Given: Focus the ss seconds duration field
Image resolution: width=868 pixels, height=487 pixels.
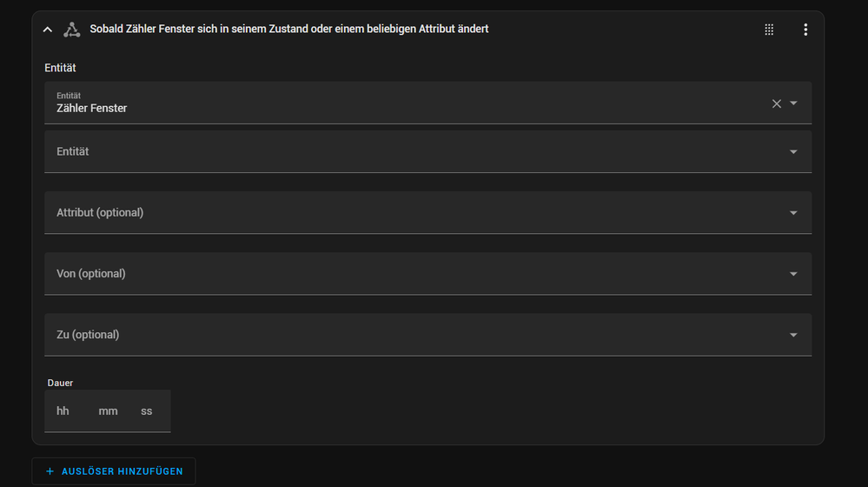Looking at the screenshot, I should [147, 411].
